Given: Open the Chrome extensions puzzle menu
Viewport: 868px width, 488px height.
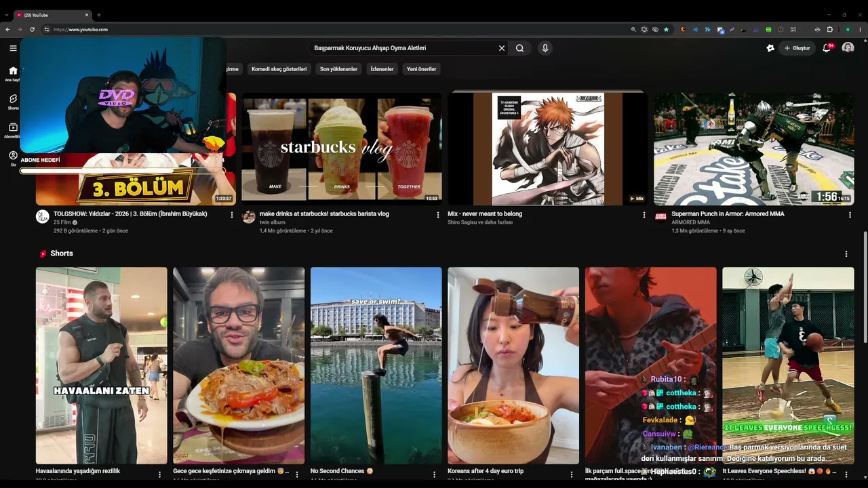Looking at the screenshot, I should coord(829,30).
